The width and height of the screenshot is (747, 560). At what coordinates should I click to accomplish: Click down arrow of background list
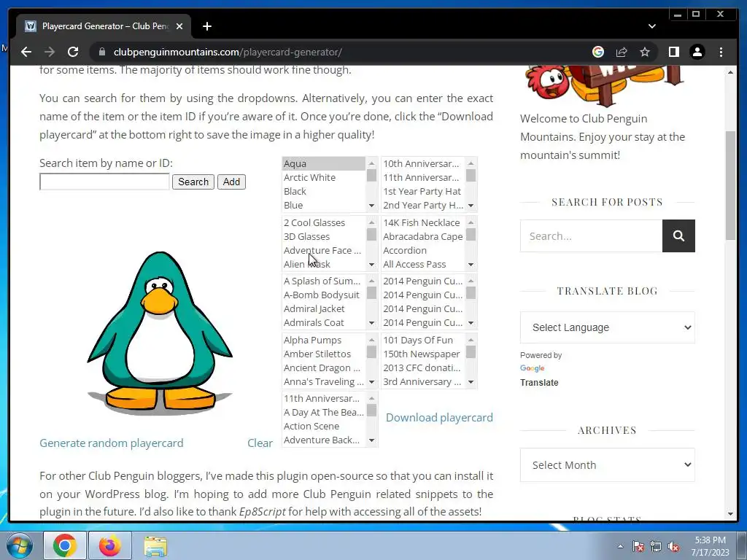click(x=371, y=440)
